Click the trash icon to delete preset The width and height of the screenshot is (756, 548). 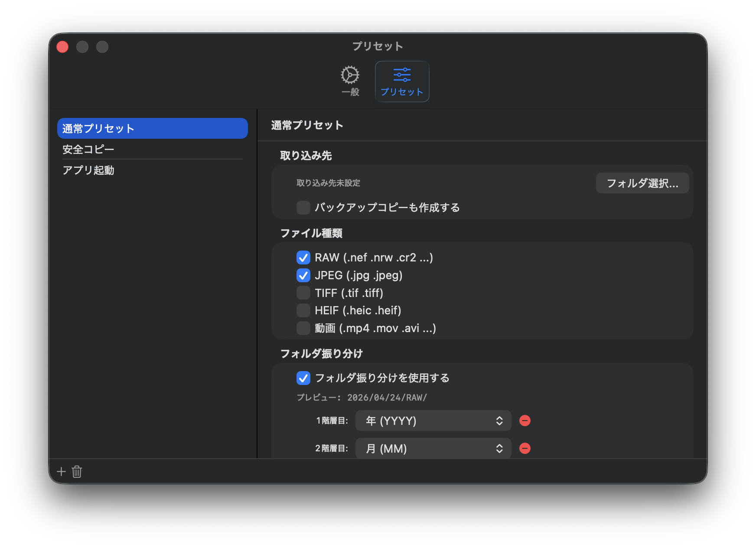coord(77,471)
